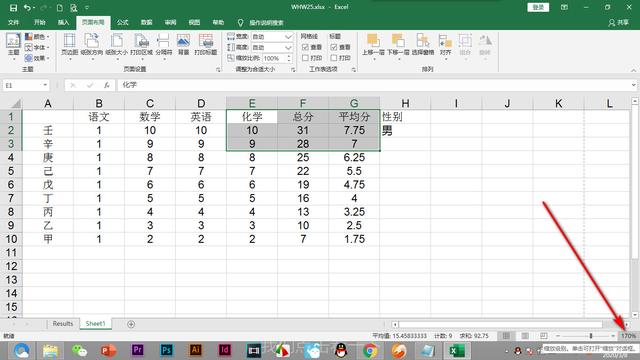Open the 效果 theme effects dropdown
Image resolution: width=640 pixels, height=360 pixels.
pyautogui.click(x=37, y=58)
